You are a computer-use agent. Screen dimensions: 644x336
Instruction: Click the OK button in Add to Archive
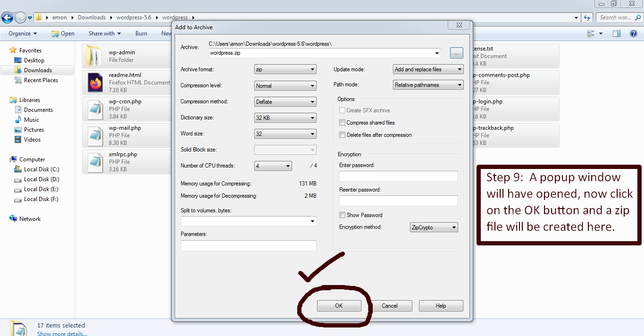339,306
